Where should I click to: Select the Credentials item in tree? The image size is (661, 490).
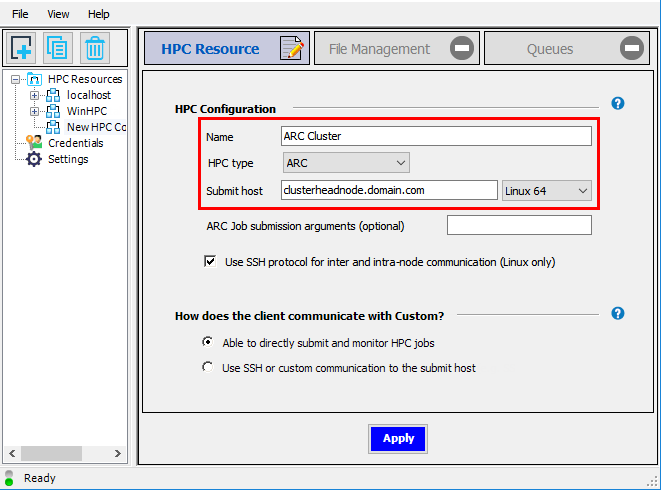[75, 143]
